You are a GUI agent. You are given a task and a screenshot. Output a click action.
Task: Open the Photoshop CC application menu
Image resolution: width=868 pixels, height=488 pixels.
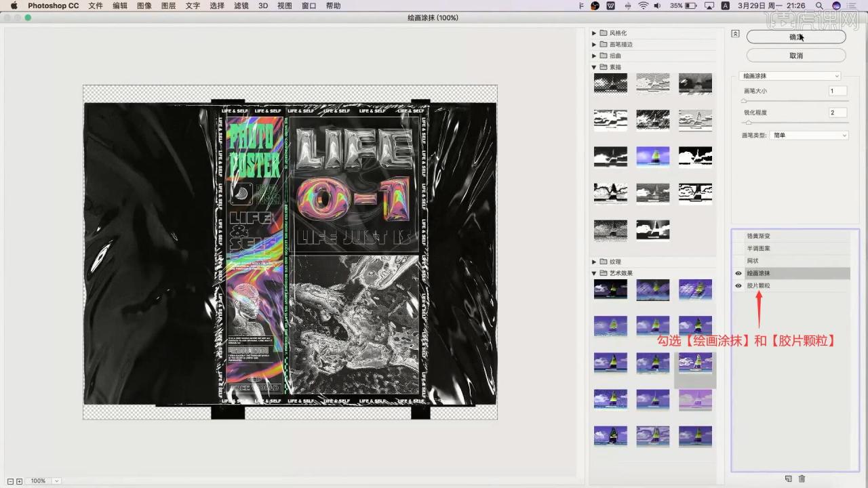click(x=53, y=5)
